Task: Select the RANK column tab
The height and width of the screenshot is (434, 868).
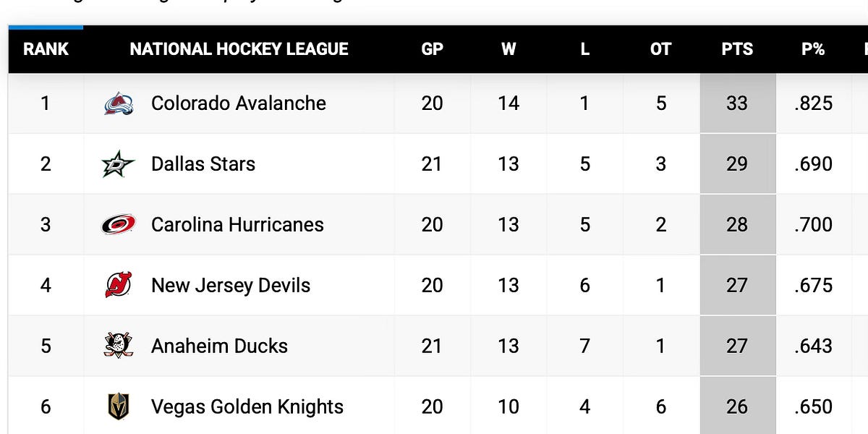Action: [46, 49]
